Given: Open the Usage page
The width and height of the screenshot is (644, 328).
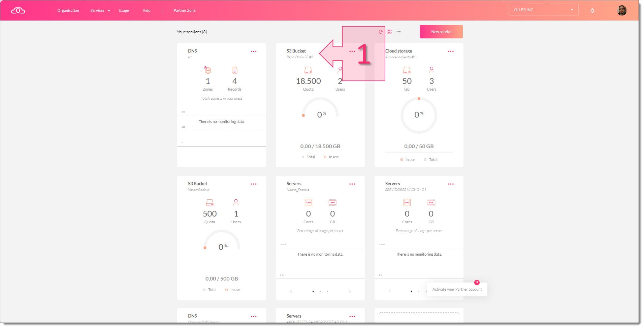Looking at the screenshot, I should (124, 10).
